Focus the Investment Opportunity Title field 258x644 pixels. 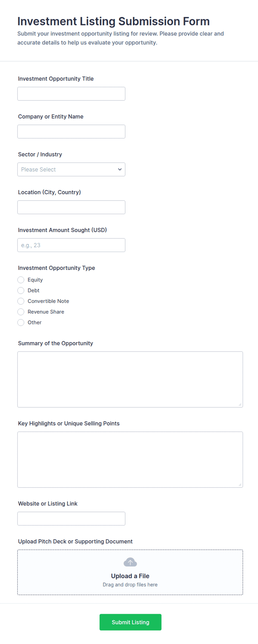pyautogui.click(x=71, y=94)
